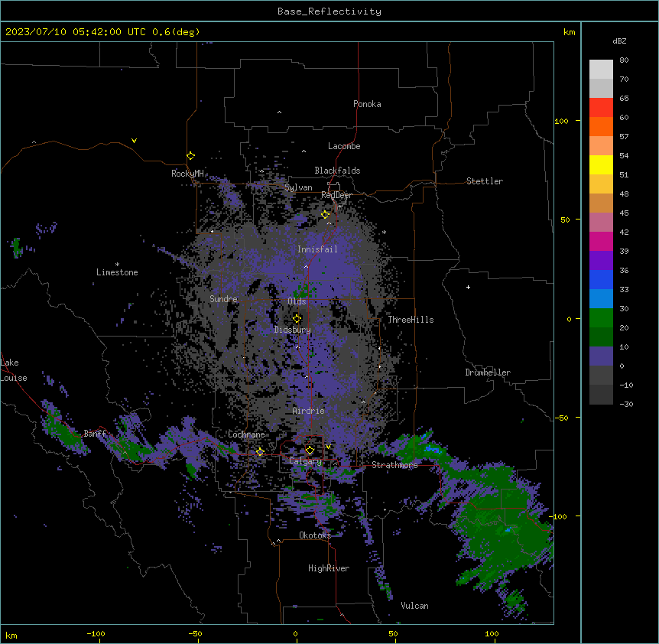Screen dimensions: 659x644
Task: Click the Vulcan label
Action: [415, 606]
